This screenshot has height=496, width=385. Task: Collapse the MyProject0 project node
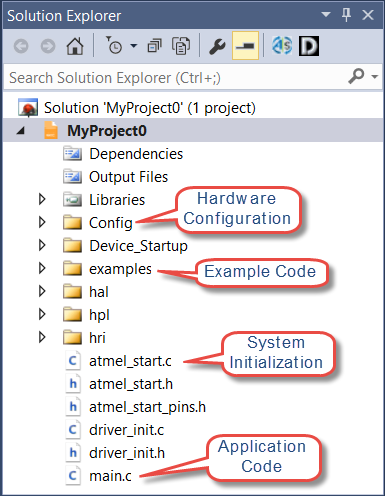point(21,131)
